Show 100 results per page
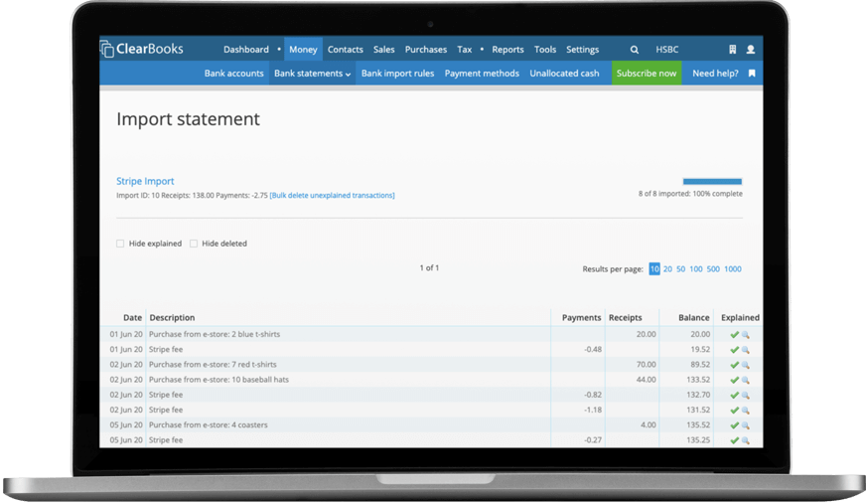 coord(696,268)
